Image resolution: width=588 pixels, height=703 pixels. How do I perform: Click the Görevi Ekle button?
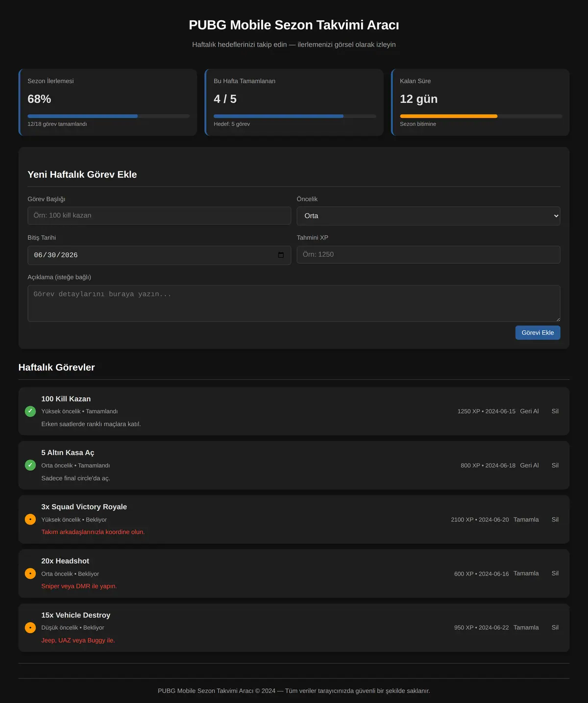pyautogui.click(x=538, y=333)
